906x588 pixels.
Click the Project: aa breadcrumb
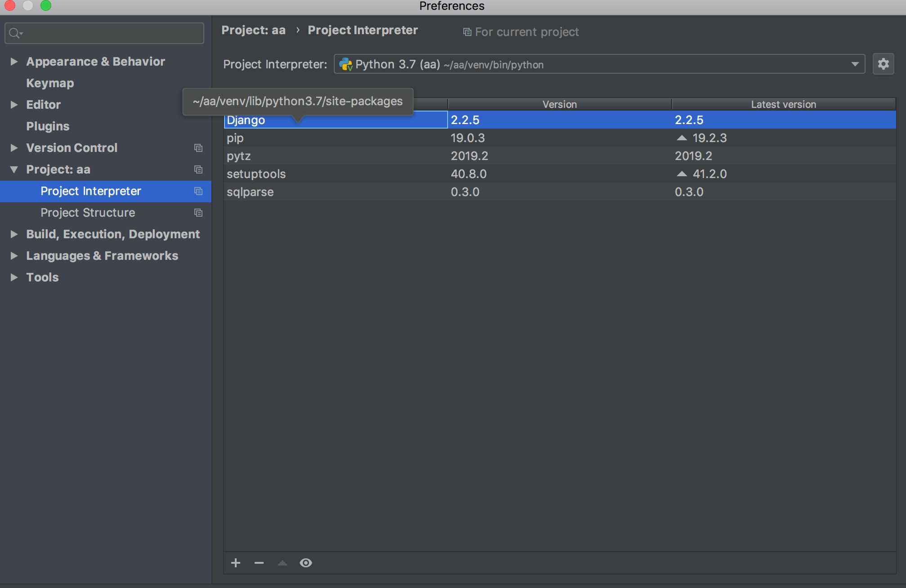pyautogui.click(x=253, y=30)
